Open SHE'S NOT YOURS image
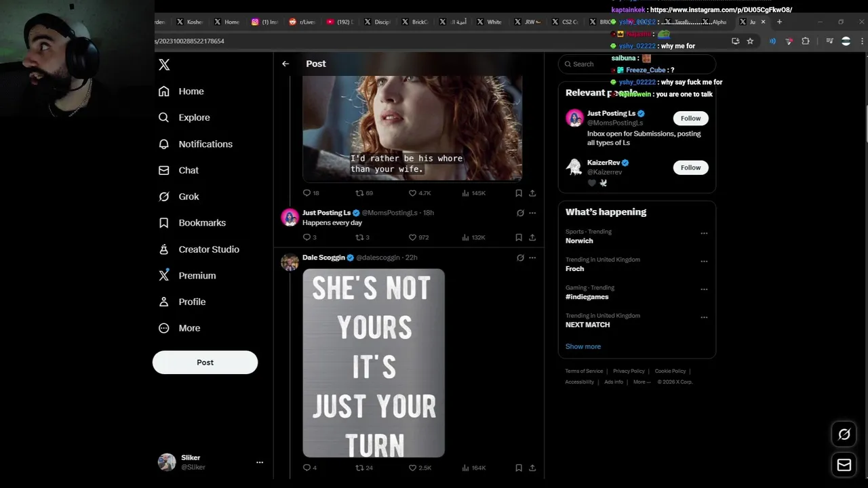The height and width of the screenshot is (488, 868). (x=374, y=363)
